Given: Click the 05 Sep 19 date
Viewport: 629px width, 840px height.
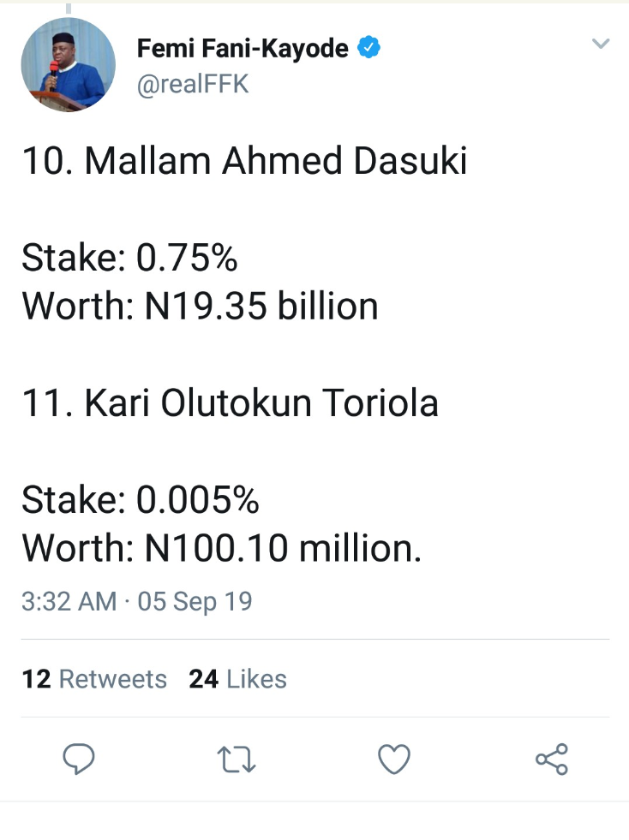Looking at the screenshot, I should [x=195, y=601].
